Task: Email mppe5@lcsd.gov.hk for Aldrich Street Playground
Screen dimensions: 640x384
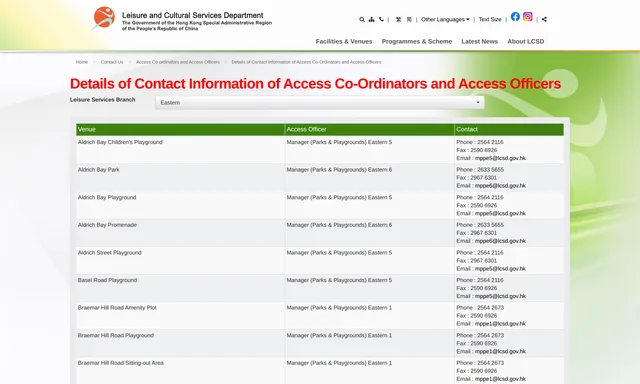Action: pyautogui.click(x=500, y=269)
